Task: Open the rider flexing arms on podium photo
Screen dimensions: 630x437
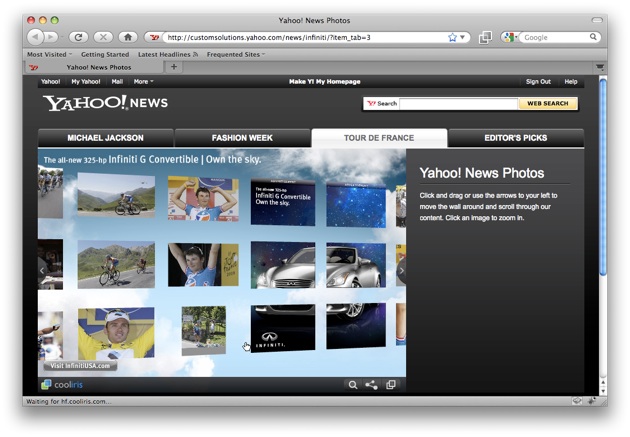Action: (x=203, y=198)
